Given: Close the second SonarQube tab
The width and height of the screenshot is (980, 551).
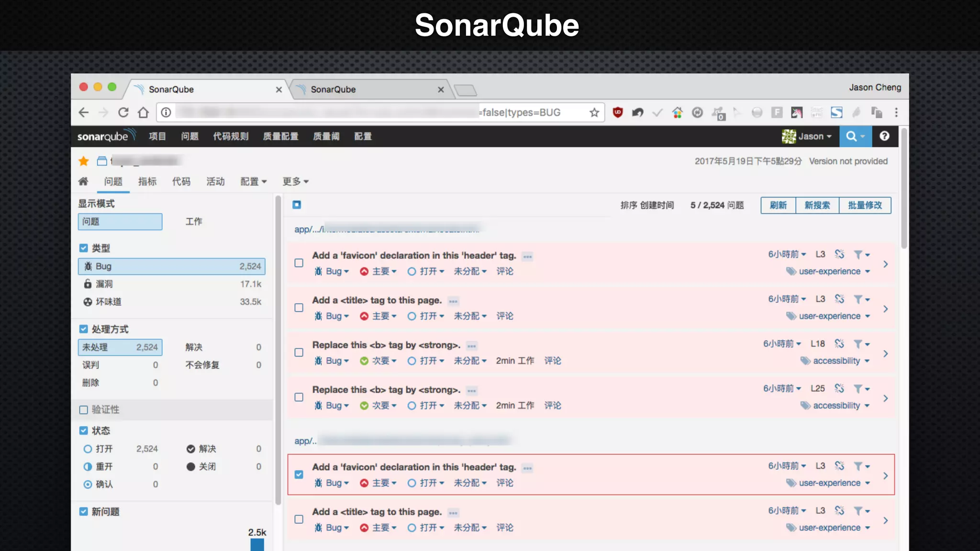Looking at the screenshot, I should (441, 89).
